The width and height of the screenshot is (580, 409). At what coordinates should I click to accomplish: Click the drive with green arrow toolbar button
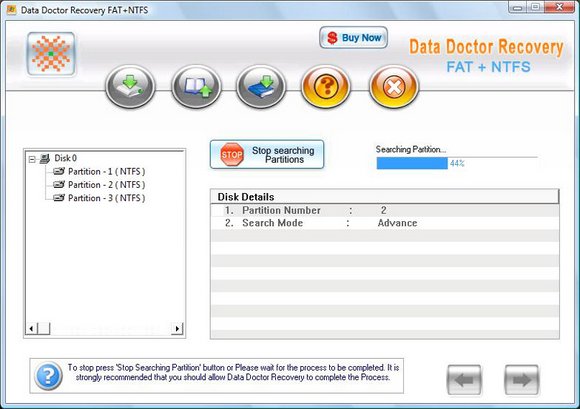tap(130, 87)
